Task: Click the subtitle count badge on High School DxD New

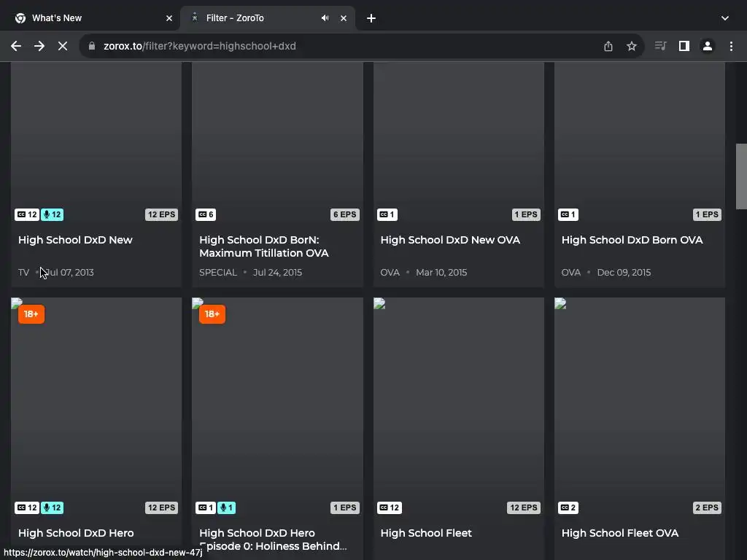Action: 27,215
